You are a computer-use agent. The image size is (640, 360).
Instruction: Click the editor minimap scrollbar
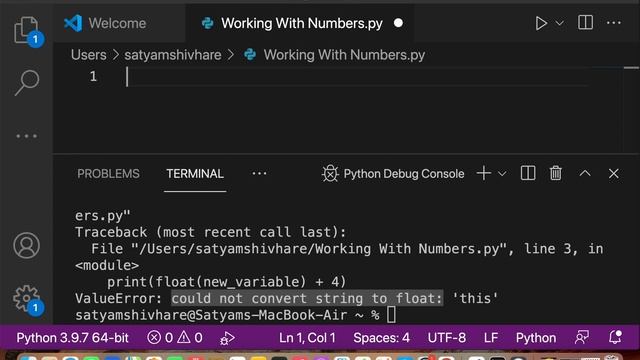[x=631, y=110]
